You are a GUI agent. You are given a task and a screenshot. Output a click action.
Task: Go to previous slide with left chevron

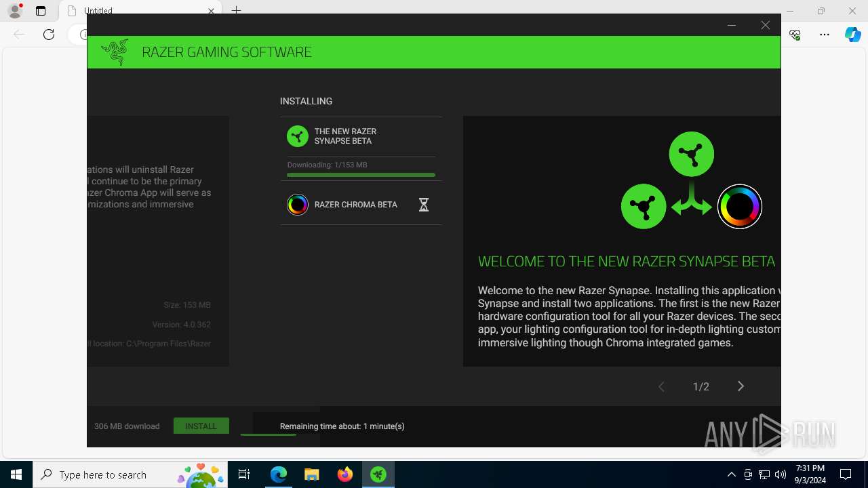[x=661, y=386]
